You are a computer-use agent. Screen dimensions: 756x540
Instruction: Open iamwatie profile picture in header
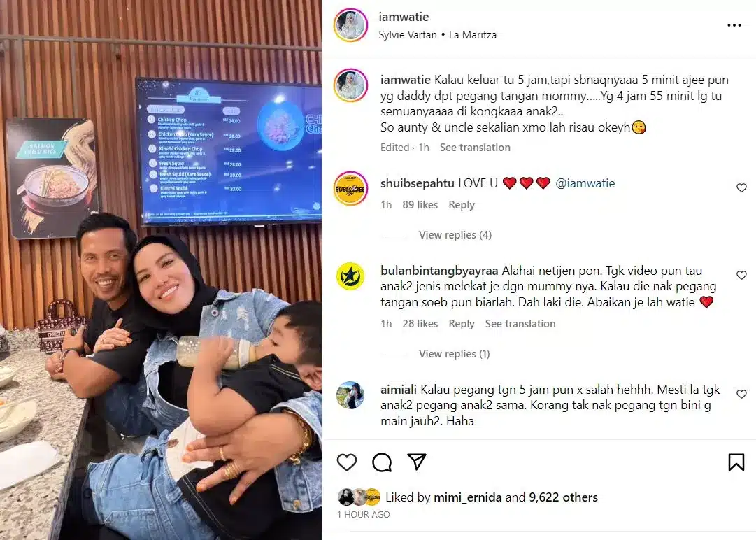[x=350, y=24]
